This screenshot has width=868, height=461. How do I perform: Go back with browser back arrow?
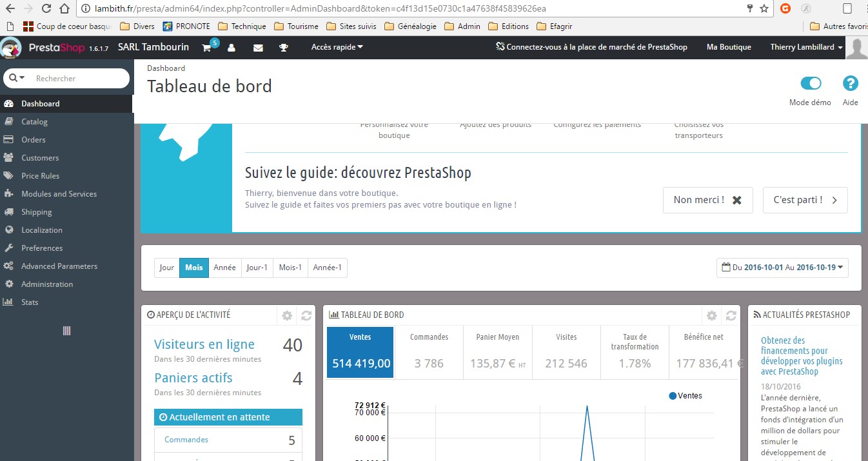point(10,8)
